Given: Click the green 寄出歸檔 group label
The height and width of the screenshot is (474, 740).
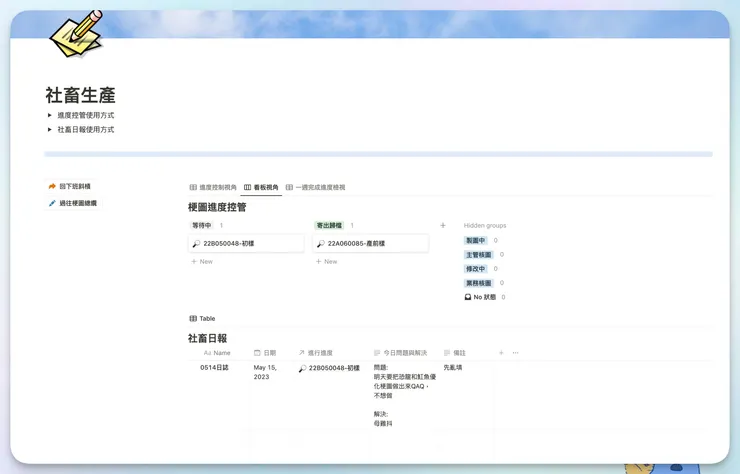Looking at the screenshot, I should click(329, 225).
